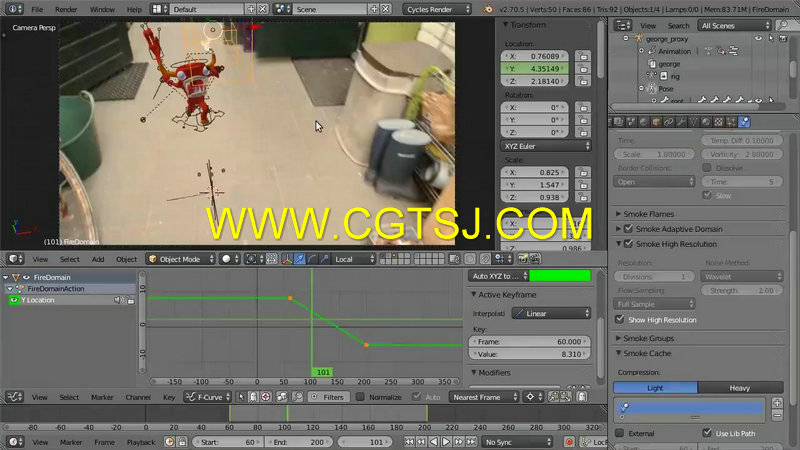Image resolution: width=800 pixels, height=450 pixels.
Task: Open the World properties tab icon
Action: coord(643,122)
